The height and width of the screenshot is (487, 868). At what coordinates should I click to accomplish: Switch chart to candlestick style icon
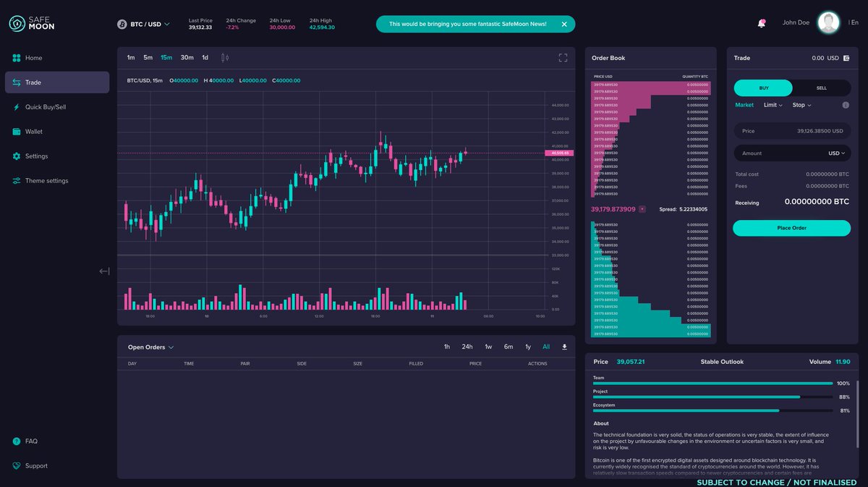click(224, 57)
